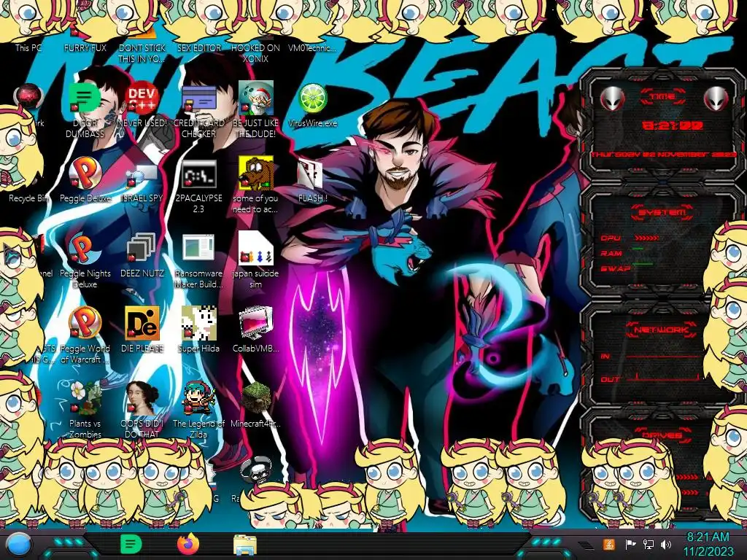
Task: Open the Action Center flag tray icon
Action: [630, 544]
